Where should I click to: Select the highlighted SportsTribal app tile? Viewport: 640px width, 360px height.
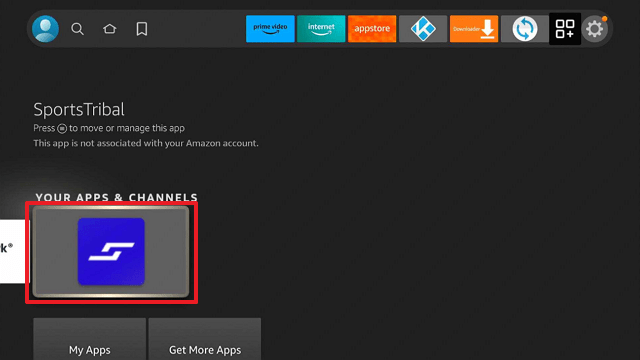(111, 251)
